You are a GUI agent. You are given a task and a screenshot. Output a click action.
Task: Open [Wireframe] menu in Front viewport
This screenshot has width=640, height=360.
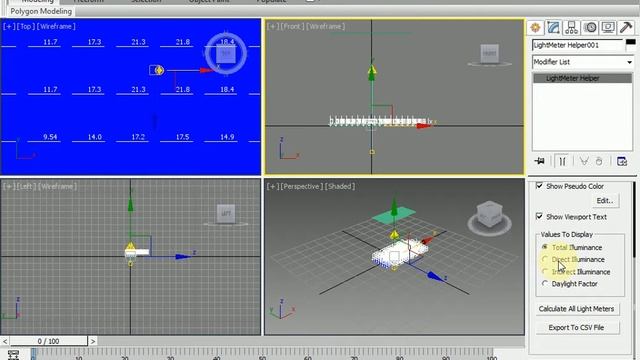[x=326, y=27]
